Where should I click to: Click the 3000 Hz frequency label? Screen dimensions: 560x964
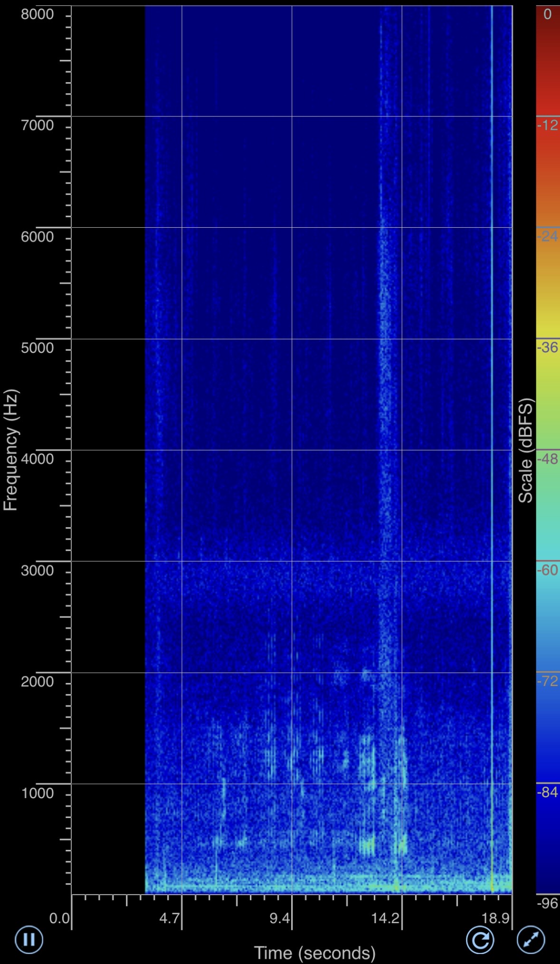tap(37, 570)
